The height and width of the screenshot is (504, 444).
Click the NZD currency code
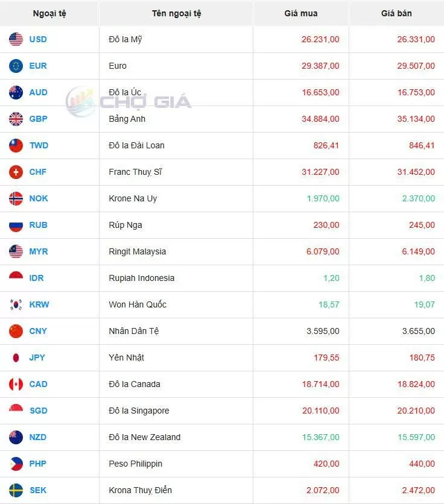(37, 437)
